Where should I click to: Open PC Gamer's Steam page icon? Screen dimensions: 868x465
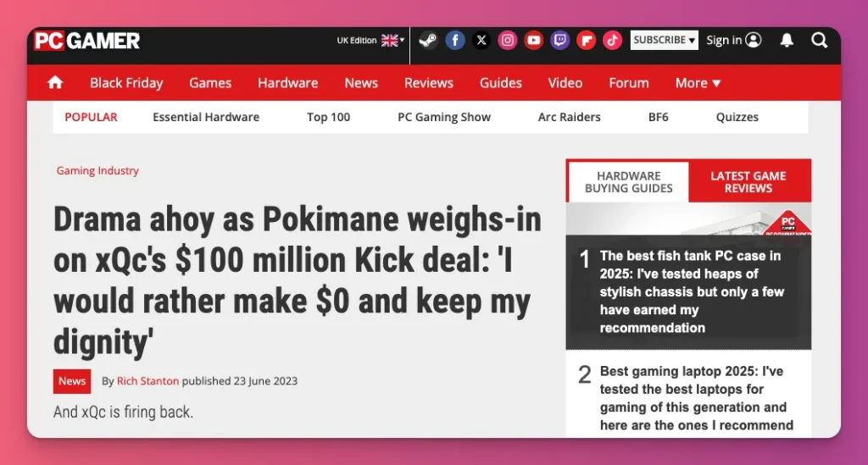coord(429,40)
